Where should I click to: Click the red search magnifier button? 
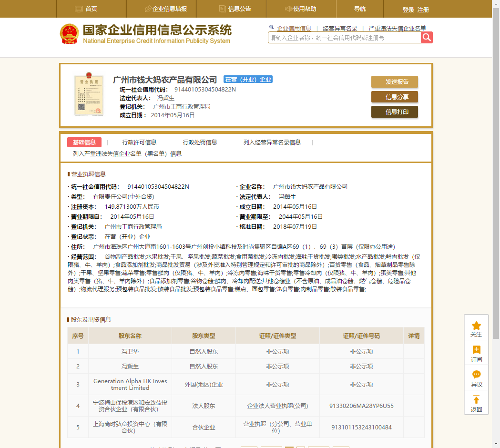point(427,38)
